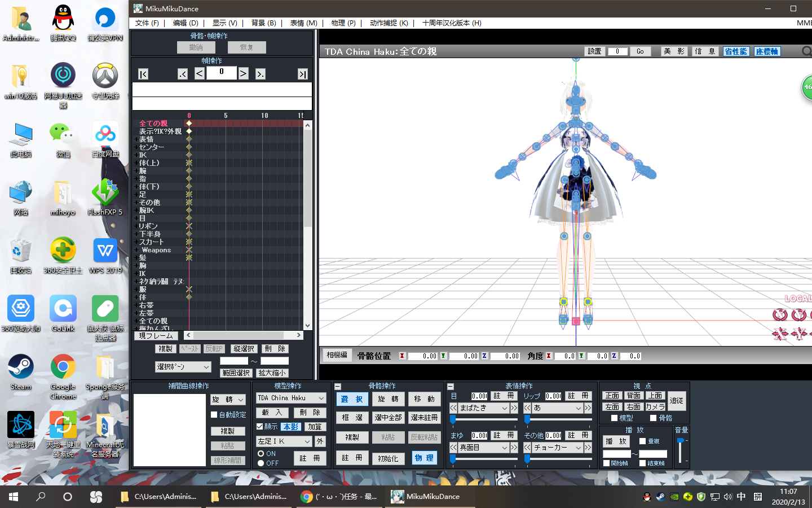Click the timeline vertical scrollbar down arrow
Viewport: 812px width, 508px height.
click(x=308, y=326)
